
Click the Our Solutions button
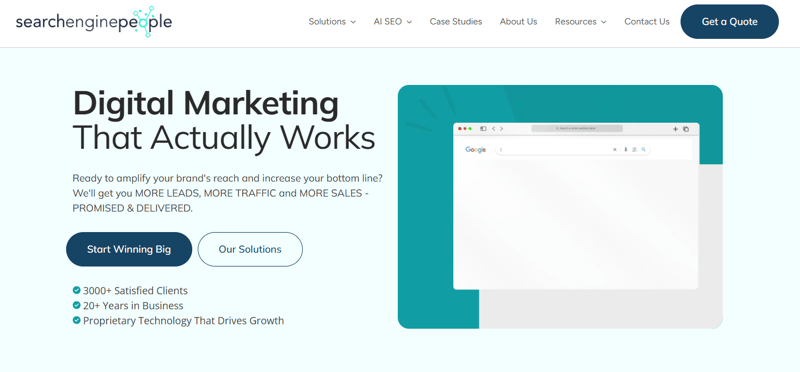[x=250, y=250]
